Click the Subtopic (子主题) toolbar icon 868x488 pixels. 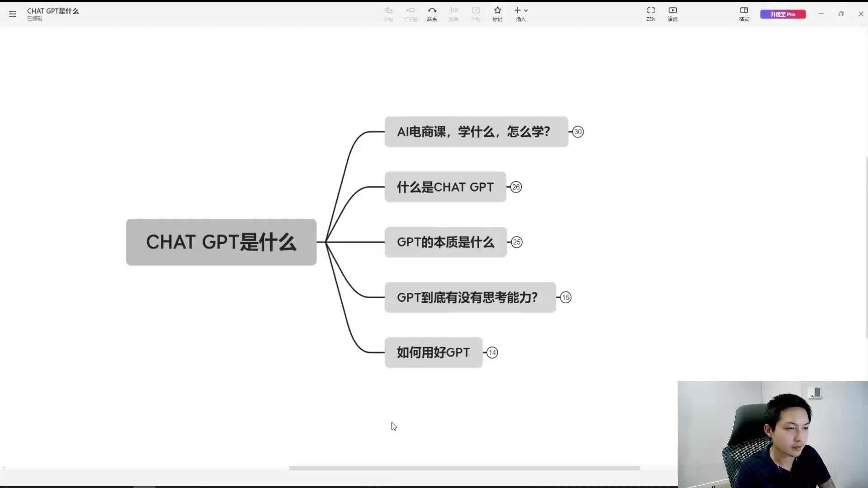[x=410, y=14]
